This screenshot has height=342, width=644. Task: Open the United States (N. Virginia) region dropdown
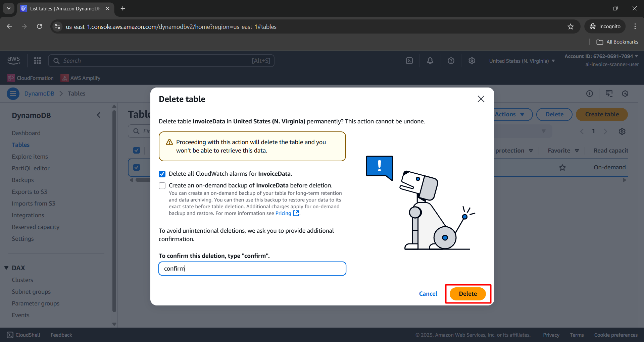[x=521, y=61]
